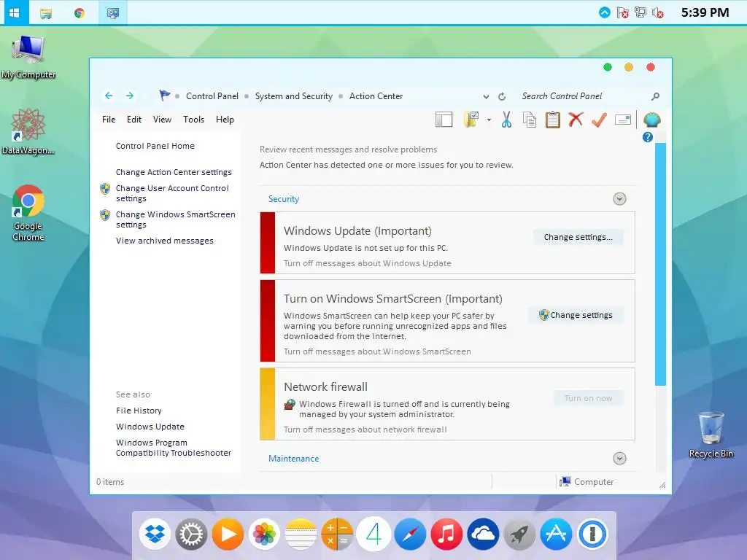
Task: Click Change settings for SmartScreen
Action: [x=576, y=315]
